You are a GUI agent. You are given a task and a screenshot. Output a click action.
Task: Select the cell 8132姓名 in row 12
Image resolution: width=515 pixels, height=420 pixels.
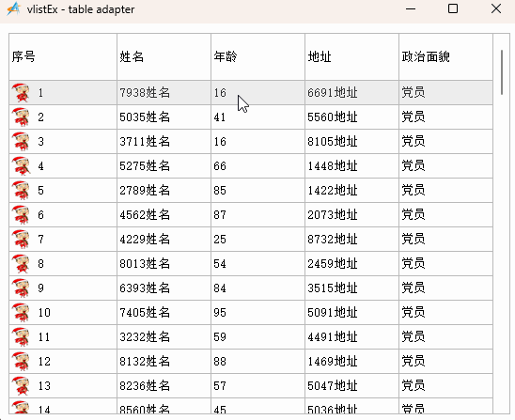164,361
